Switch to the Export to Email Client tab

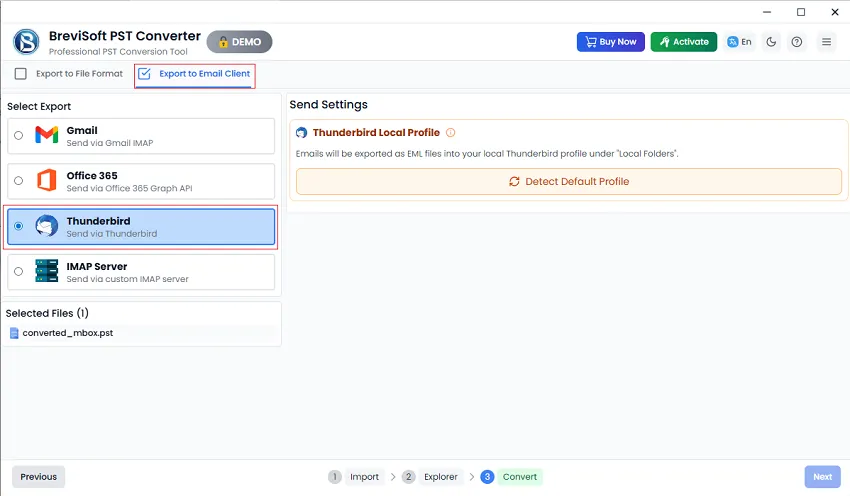pyautogui.click(x=195, y=74)
